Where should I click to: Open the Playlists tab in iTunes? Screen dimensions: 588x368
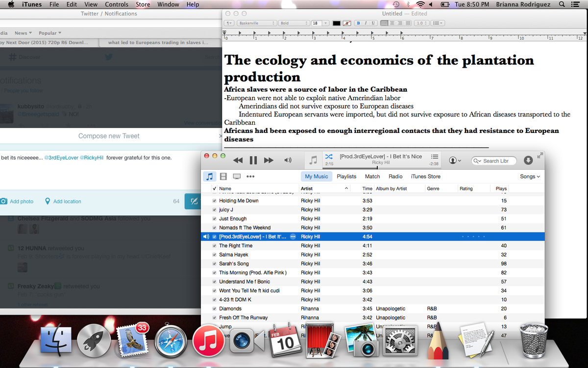tap(346, 176)
